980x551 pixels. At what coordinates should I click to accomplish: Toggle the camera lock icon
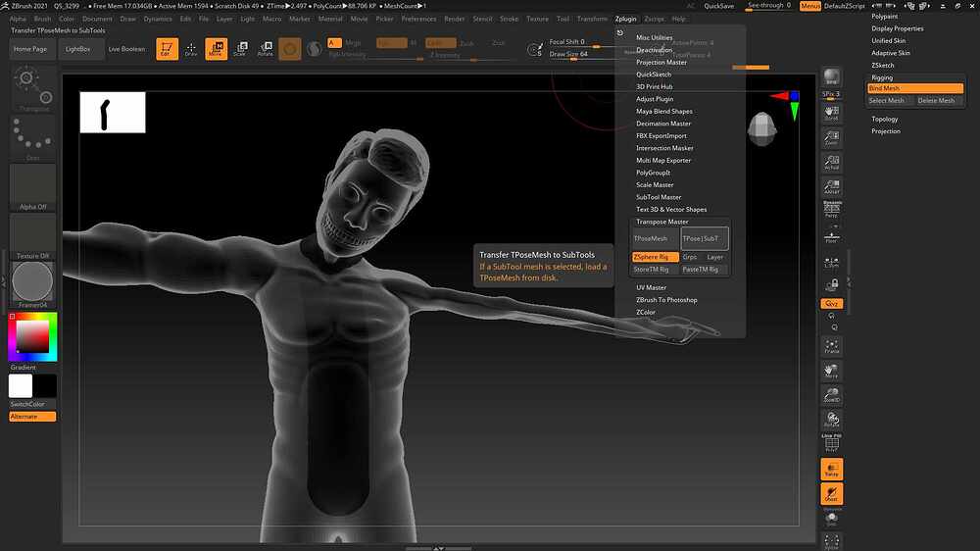(x=832, y=286)
